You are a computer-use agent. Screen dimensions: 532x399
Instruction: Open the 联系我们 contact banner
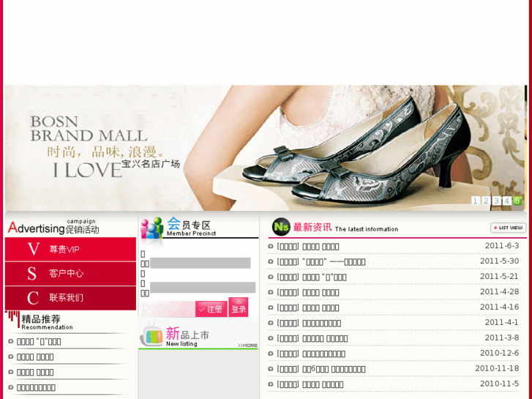coord(70,298)
